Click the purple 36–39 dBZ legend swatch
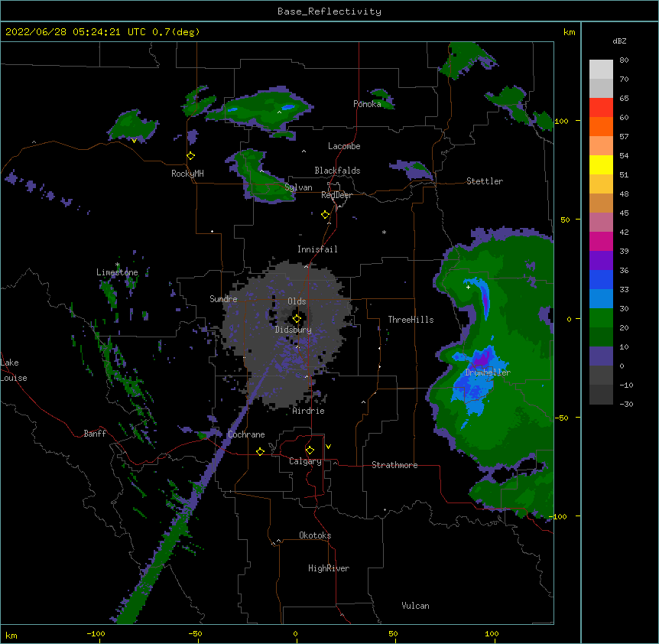 601,261
